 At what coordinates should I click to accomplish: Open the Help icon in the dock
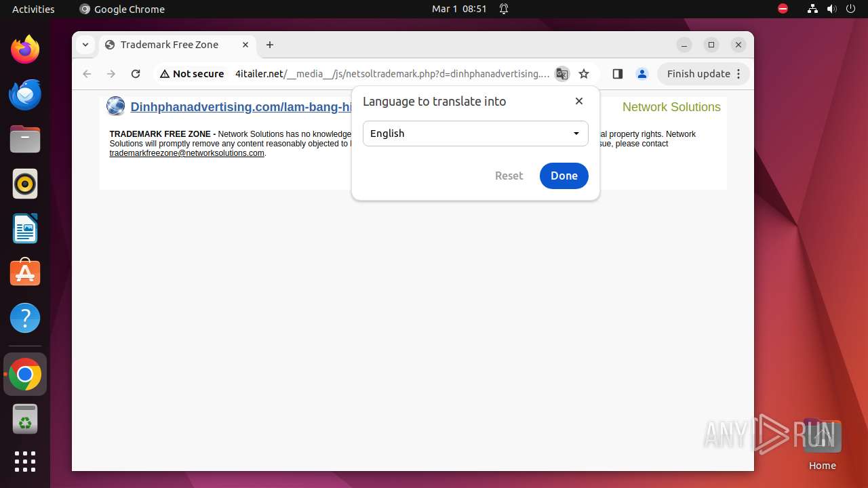(25, 318)
